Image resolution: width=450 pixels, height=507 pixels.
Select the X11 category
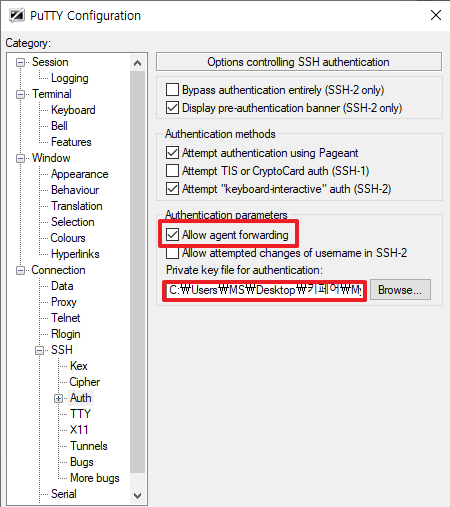(79, 430)
